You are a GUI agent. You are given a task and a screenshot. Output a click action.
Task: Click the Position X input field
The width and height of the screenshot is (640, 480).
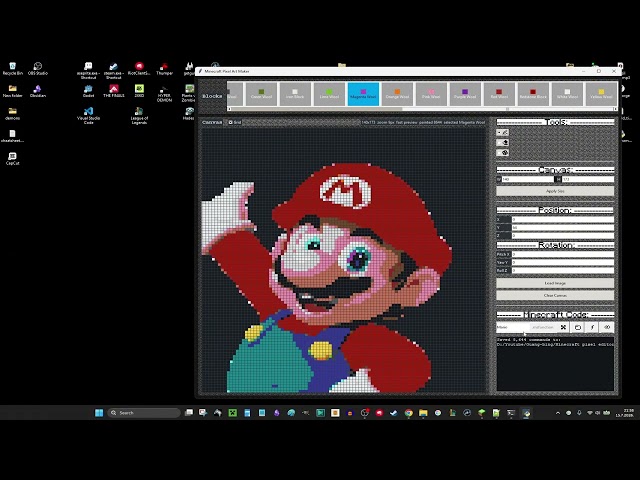coord(563,220)
